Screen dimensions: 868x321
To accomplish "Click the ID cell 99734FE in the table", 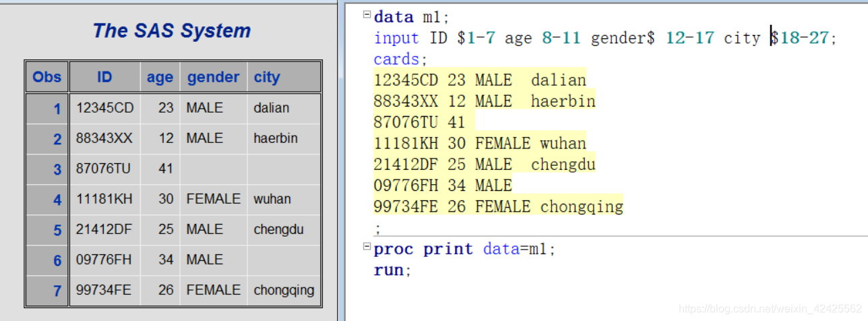I will [104, 290].
